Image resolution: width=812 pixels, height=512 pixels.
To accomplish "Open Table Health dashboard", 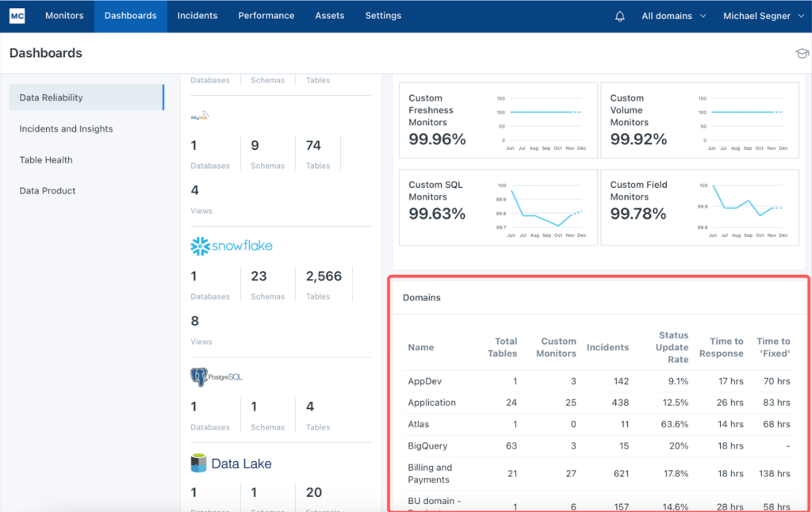I will pos(46,159).
